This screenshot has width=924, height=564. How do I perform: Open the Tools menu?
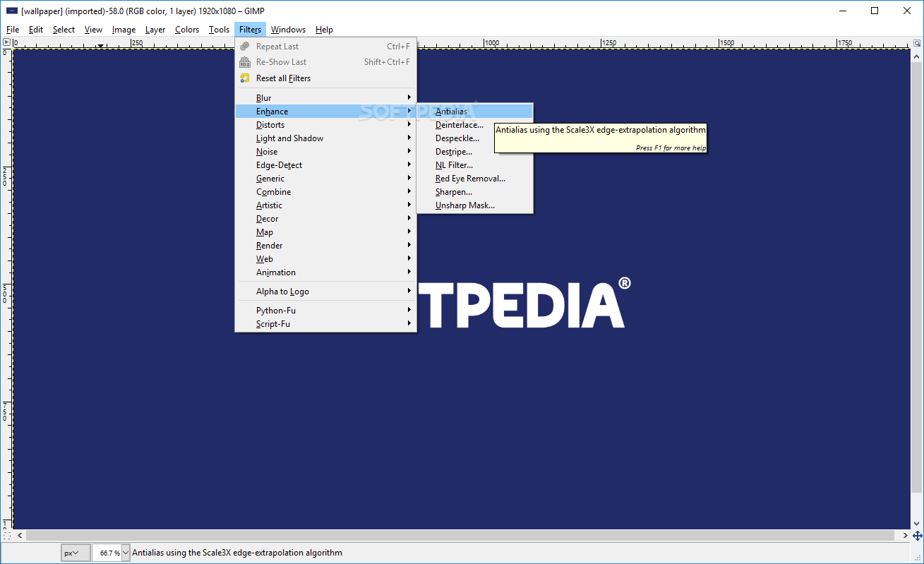point(219,30)
